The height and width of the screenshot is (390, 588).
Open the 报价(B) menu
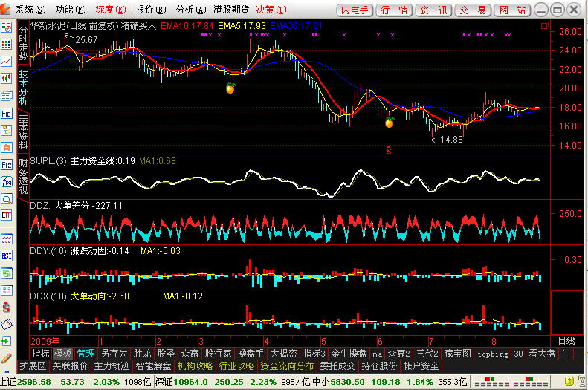tap(151, 10)
